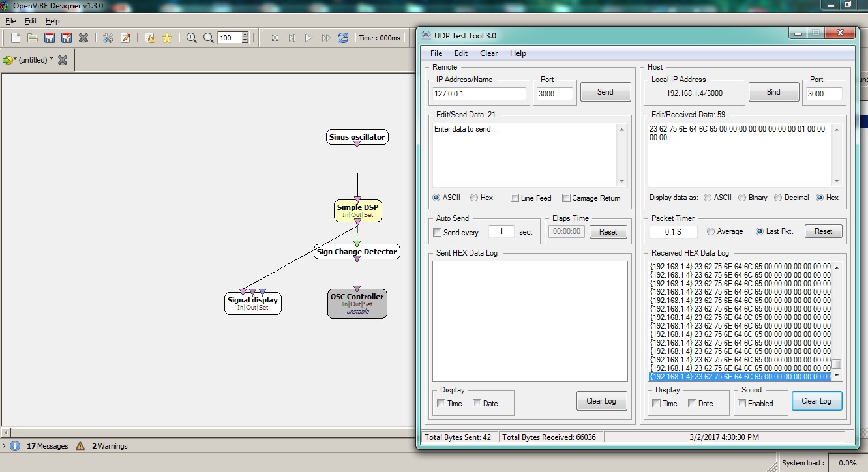
Task: Close the scenario with toolbar X icon
Action: click(x=83, y=38)
